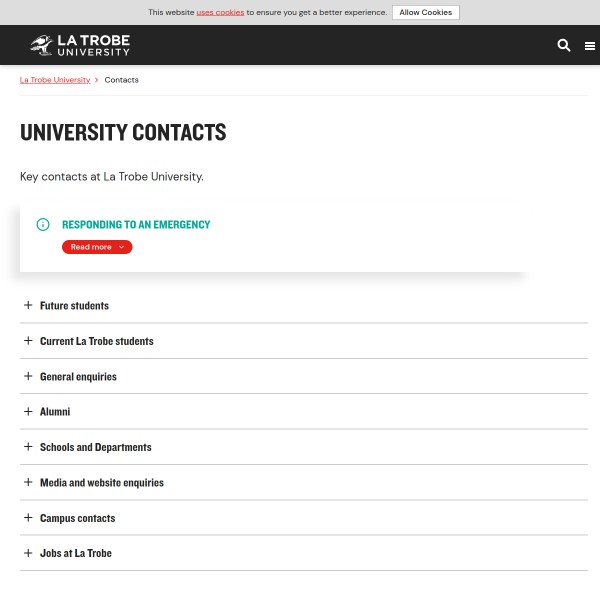This screenshot has width=600, height=600.
Task: Expand the Current La Trobe students section
Action: [97, 341]
